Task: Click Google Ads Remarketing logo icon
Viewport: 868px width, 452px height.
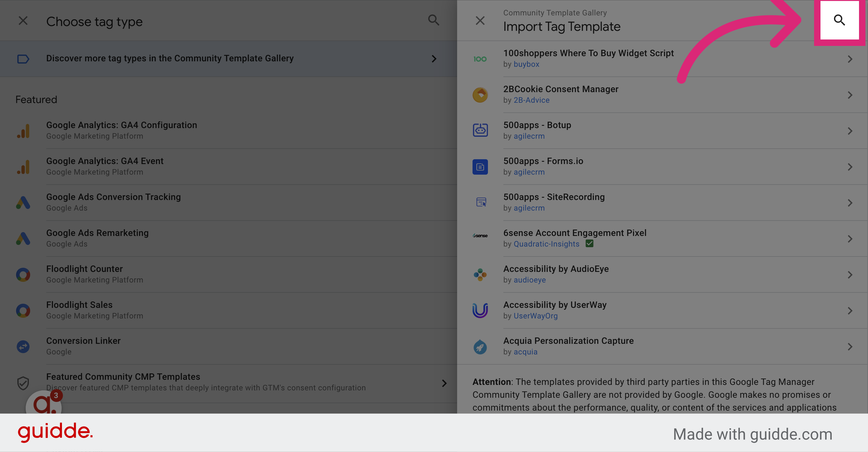Action: pyautogui.click(x=23, y=239)
